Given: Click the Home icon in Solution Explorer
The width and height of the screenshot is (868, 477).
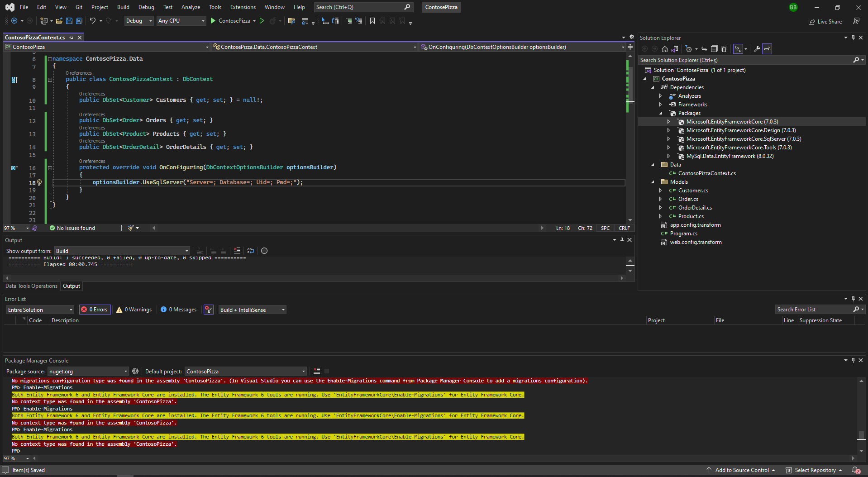Looking at the screenshot, I should (x=664, y=49).
